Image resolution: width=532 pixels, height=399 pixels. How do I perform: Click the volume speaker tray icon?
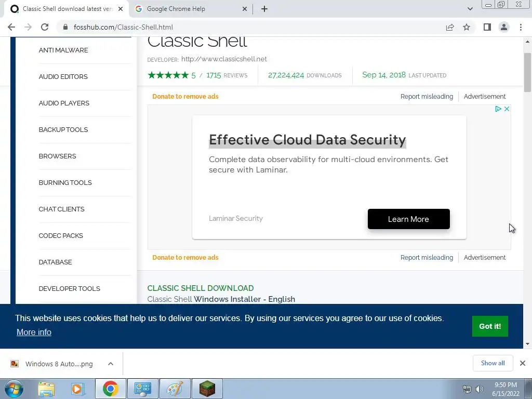tap(480, 389)
